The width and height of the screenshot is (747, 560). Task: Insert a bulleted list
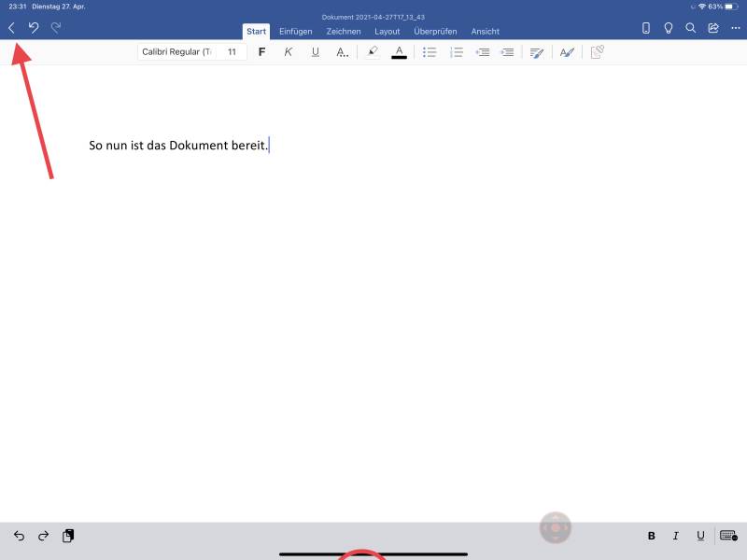(x=430, y=52)
